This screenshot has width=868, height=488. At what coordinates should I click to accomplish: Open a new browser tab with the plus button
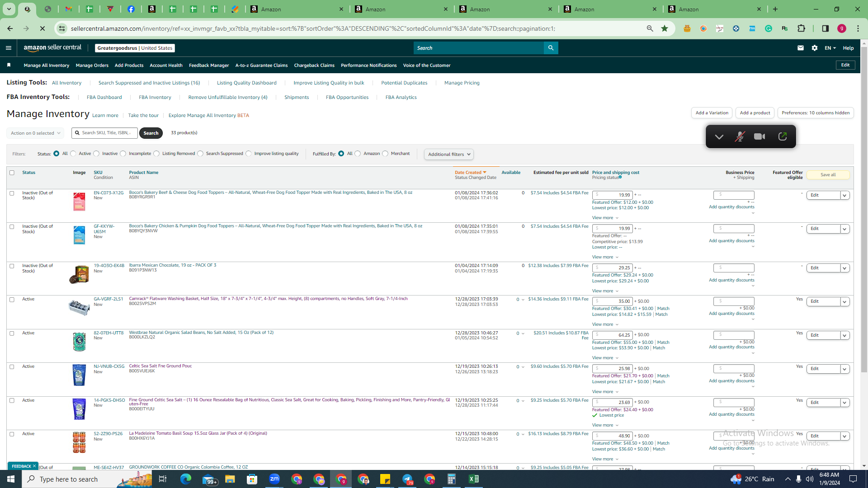(x=775, y=9)
